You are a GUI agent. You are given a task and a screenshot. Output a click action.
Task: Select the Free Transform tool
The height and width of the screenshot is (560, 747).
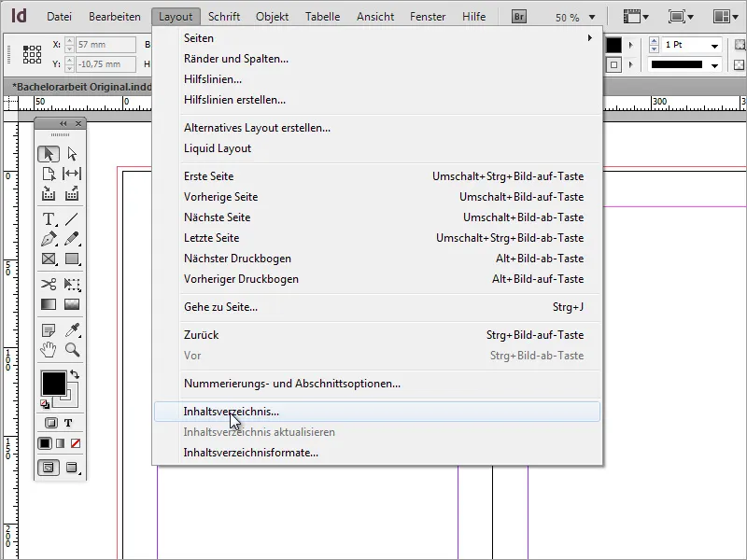click(x=72, y=285)
